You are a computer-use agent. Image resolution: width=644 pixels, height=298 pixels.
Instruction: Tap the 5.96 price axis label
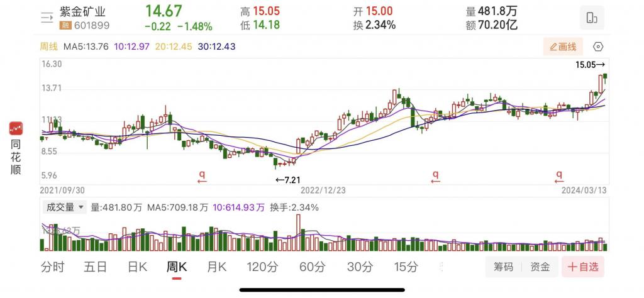(49, 176)
